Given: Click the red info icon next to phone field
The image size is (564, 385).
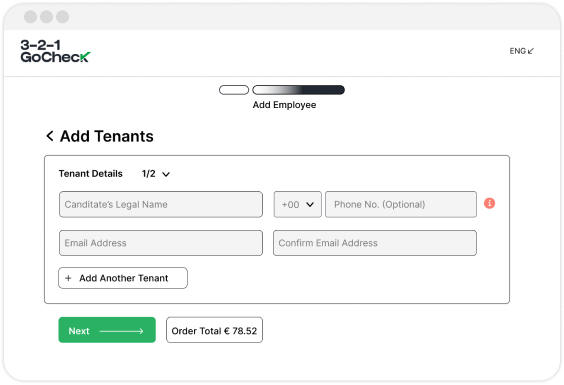Looking at the screenshot, I should coord(489,203).
